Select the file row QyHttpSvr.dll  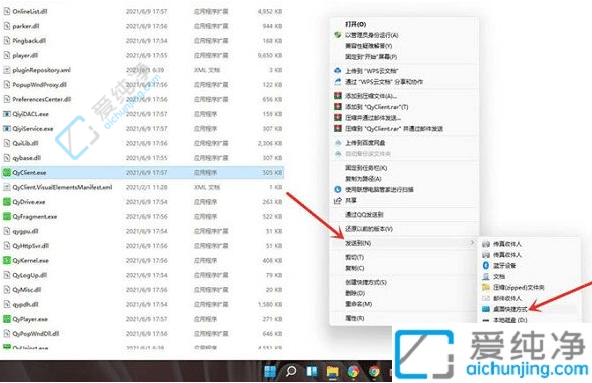click(x=143, y=246)
